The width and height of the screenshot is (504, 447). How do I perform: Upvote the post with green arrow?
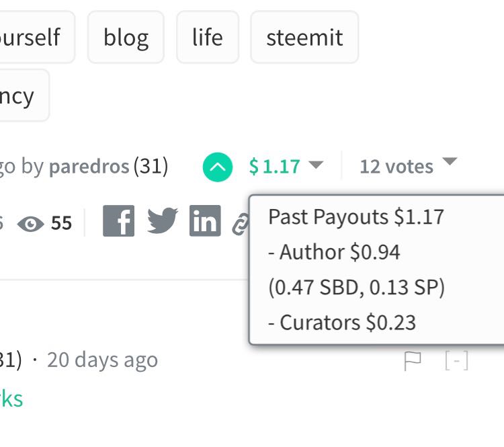pyautogui.click(x=218, y=167)
